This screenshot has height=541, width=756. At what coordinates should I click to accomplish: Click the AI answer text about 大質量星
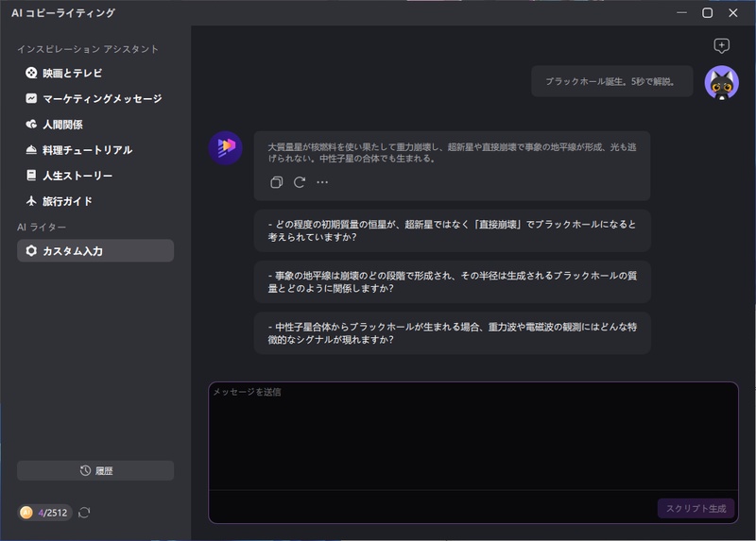click(x=453, y=152)
